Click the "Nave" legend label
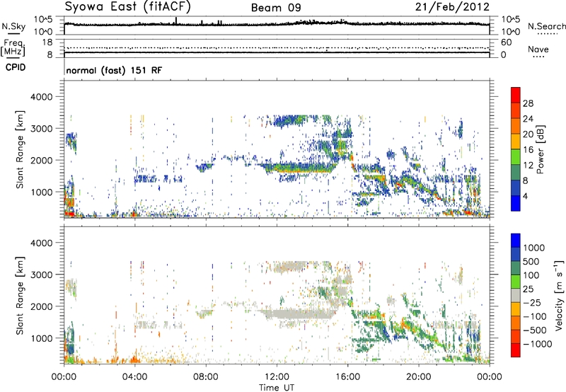 pos(538,49)
